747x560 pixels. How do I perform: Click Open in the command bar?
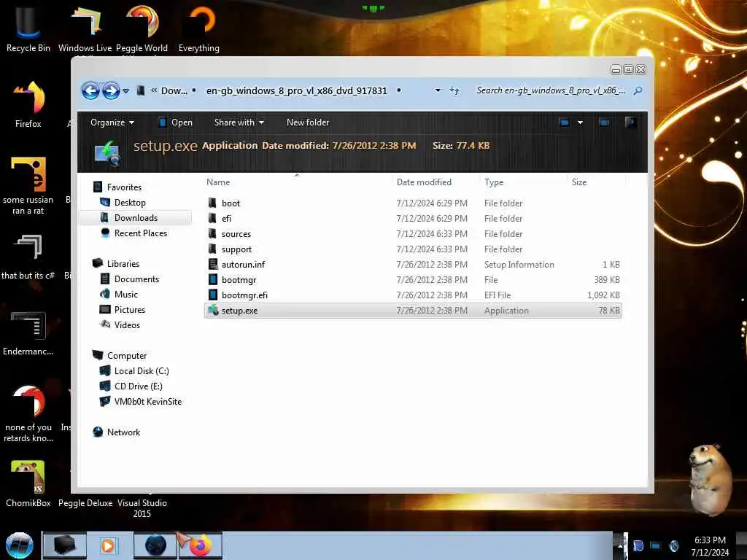click(x=175, y=122)
